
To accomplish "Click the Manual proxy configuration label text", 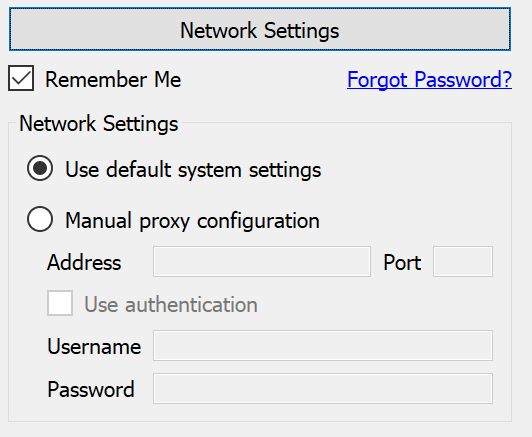I will point(192,221).
